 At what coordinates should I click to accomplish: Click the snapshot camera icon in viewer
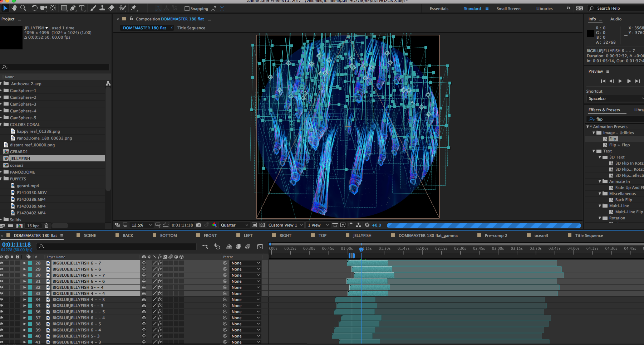[x=199, y=225]
